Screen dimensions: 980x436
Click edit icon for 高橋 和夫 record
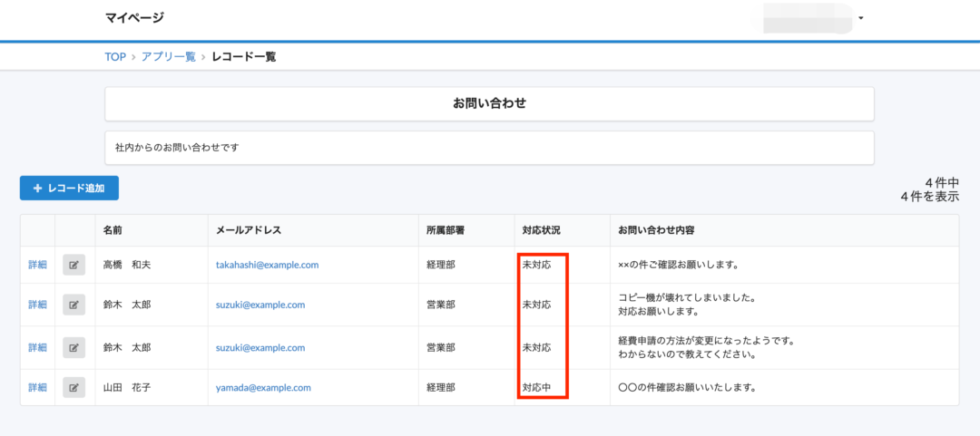coord(73,266)
